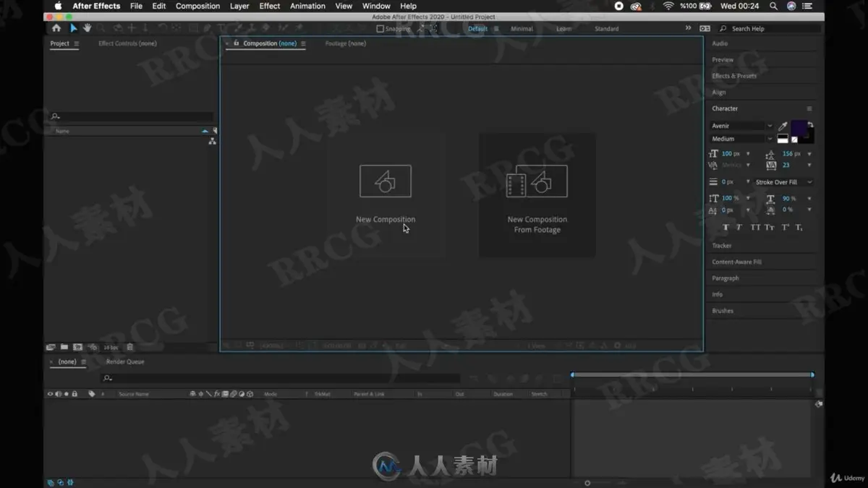Image resolution: width=868 pixels, height=488 pixels.
Task: Expand the Paragraph panel
Action: click(726, 278)
